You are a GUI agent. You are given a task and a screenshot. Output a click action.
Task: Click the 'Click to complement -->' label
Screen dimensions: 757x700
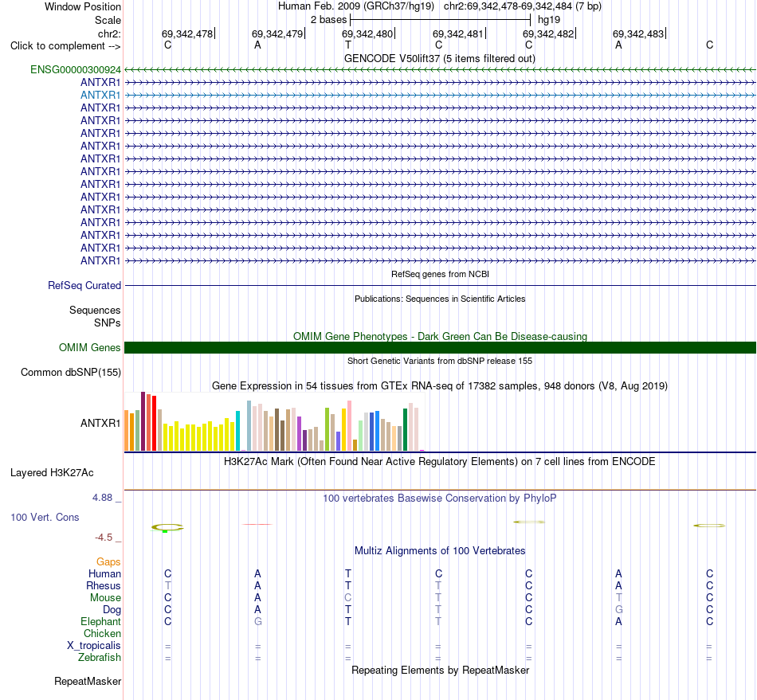[x=65, y=46]
